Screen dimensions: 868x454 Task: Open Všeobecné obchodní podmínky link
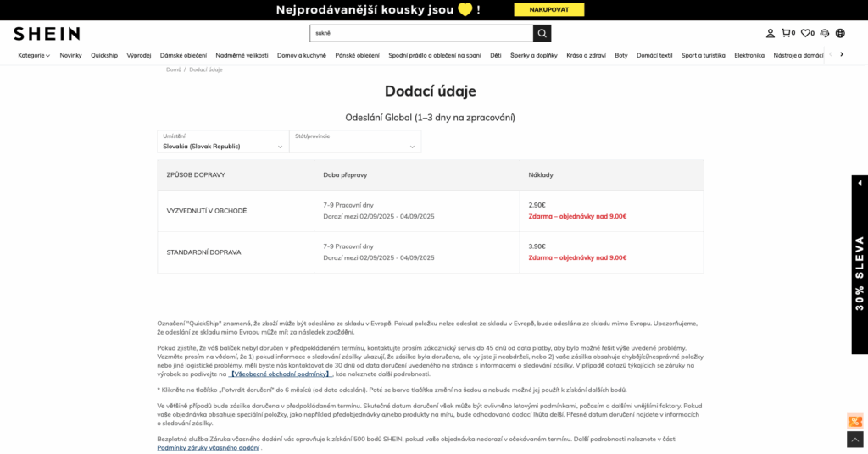(x=281, y=374)
